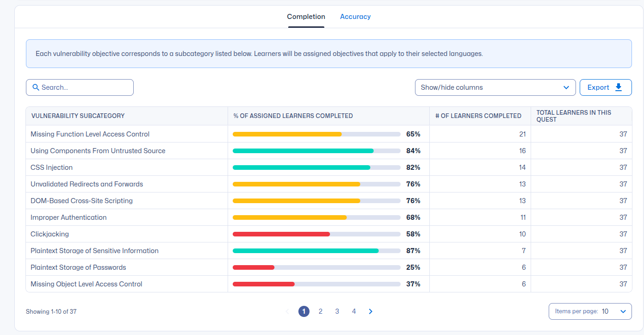Screen dimensions: 644x335
Task: Click the previous page left chevron
Action: [x=287, y=311]
